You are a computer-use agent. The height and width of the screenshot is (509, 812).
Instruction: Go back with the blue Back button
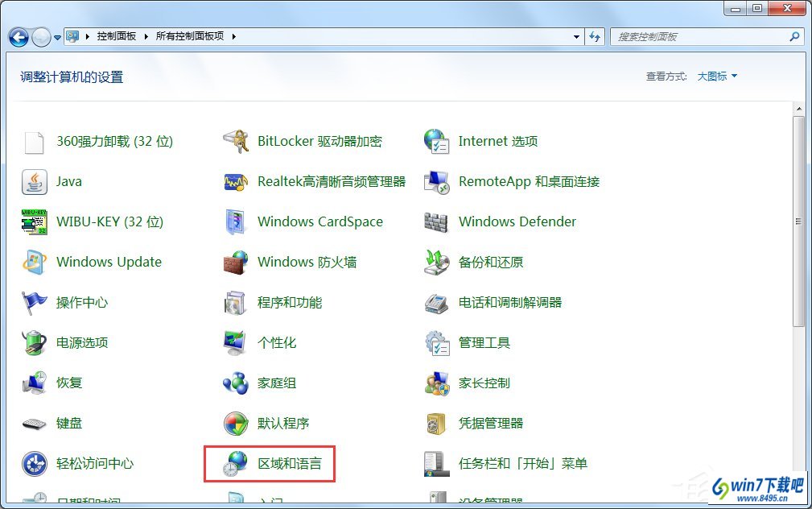[19, 37]
